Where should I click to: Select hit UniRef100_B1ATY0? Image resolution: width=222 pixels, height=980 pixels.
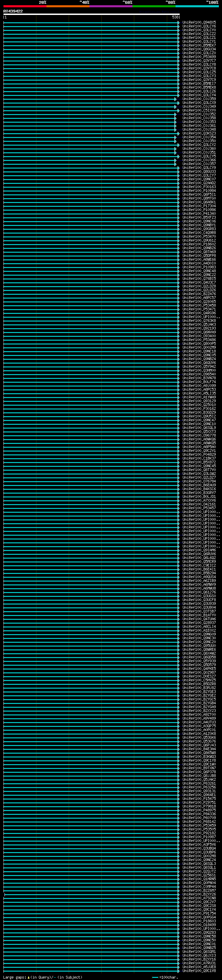click(x=199, y=615)
